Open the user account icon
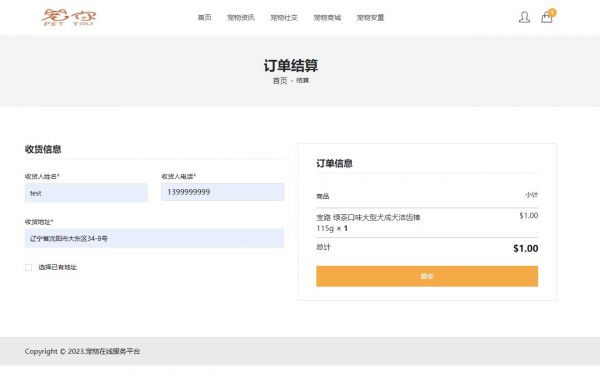 click(x=524, y=17)
